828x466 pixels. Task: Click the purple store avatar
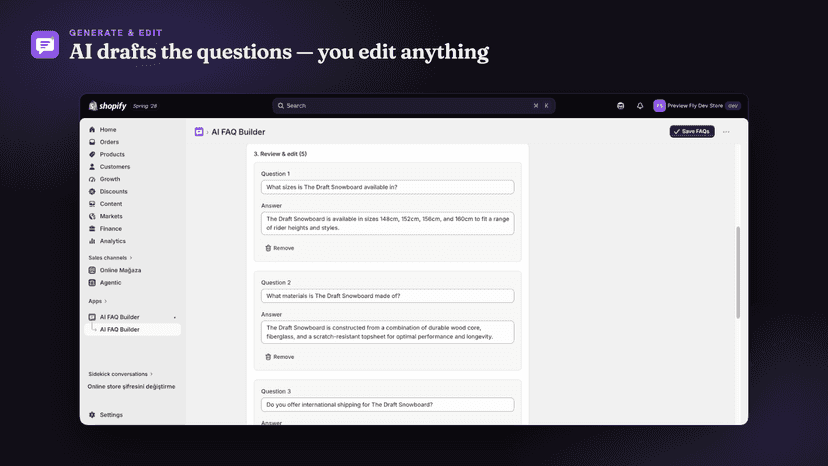pos(659,106)
